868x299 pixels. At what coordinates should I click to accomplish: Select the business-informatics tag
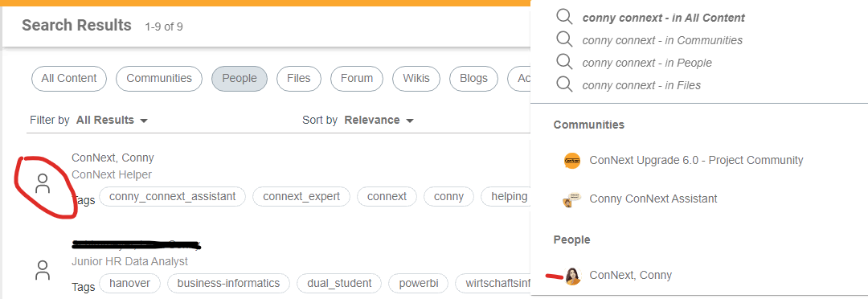[228, 284]
